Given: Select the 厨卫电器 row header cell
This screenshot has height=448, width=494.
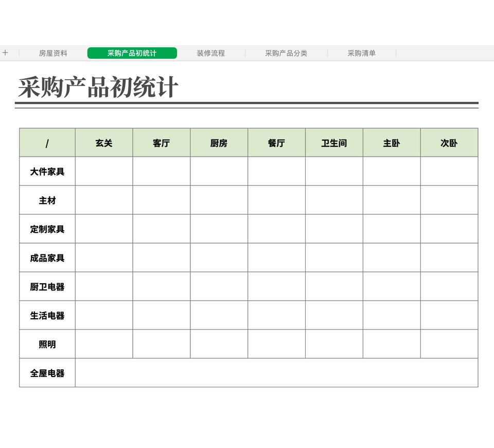Looking at the screenshot, I should click(x=47, y=287).
